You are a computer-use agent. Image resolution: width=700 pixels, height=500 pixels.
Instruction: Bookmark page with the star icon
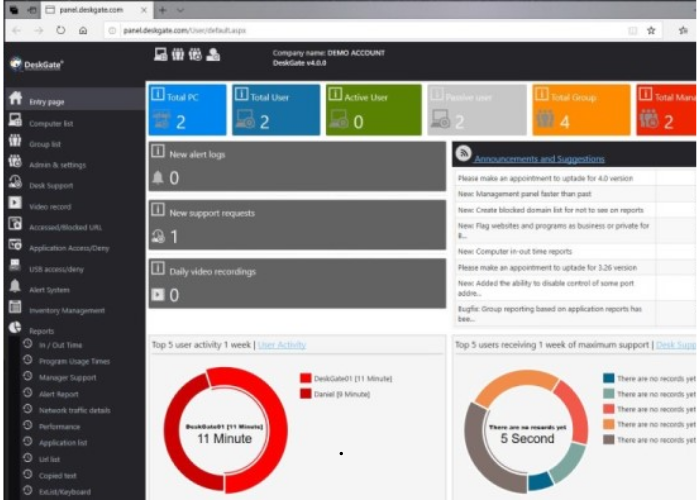click(x=651, y=30)
